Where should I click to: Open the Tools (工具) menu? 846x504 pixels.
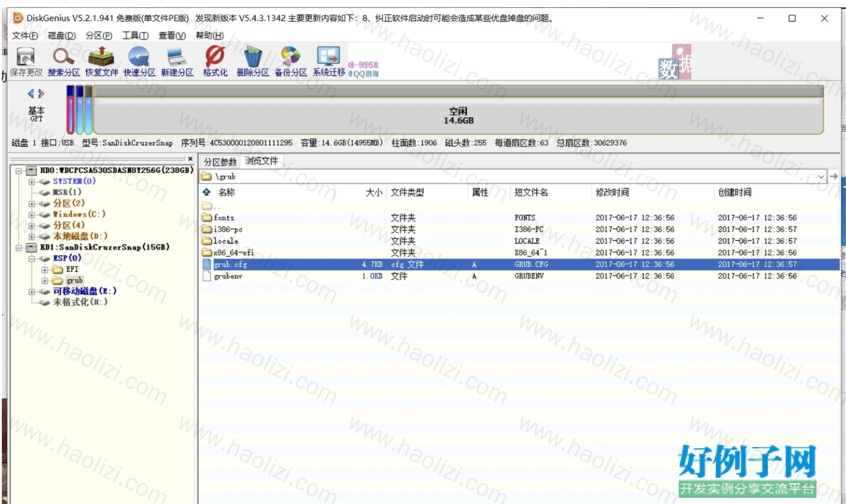pos(135,35)
